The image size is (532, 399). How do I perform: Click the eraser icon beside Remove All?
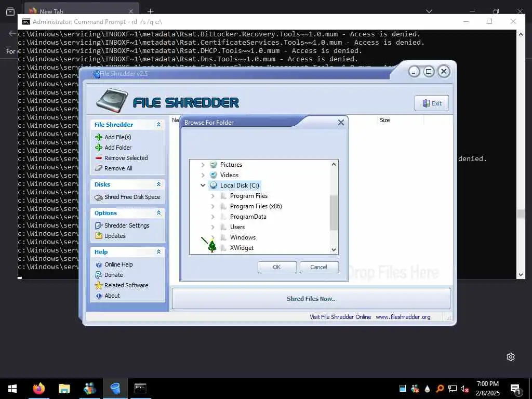coord(98,168)
